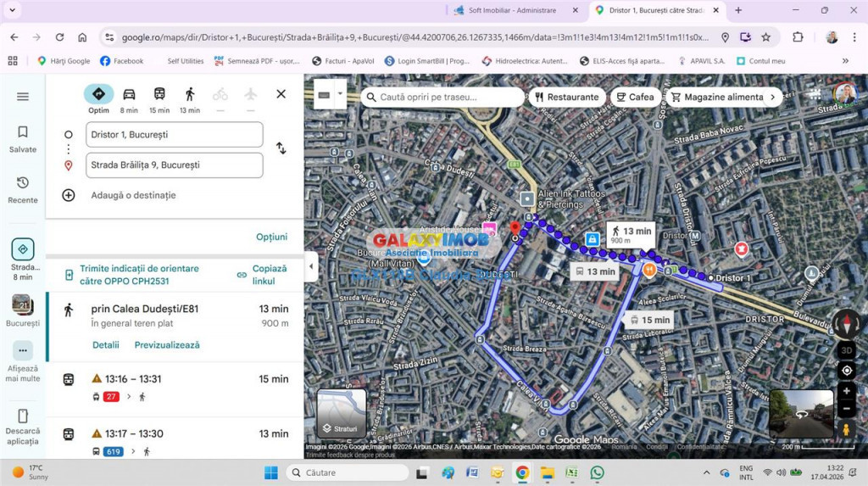Swap origin and destination points

pyautogui.click(x=281, y=148)
